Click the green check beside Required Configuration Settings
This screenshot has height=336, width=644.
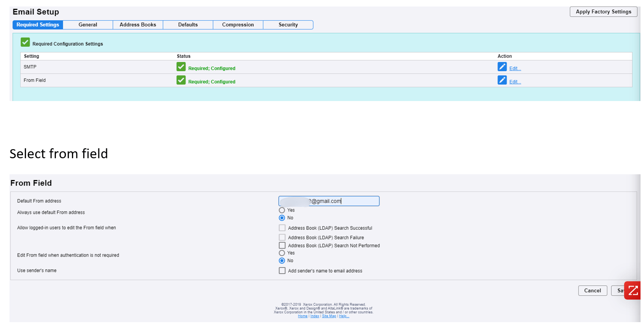(25, 42)
